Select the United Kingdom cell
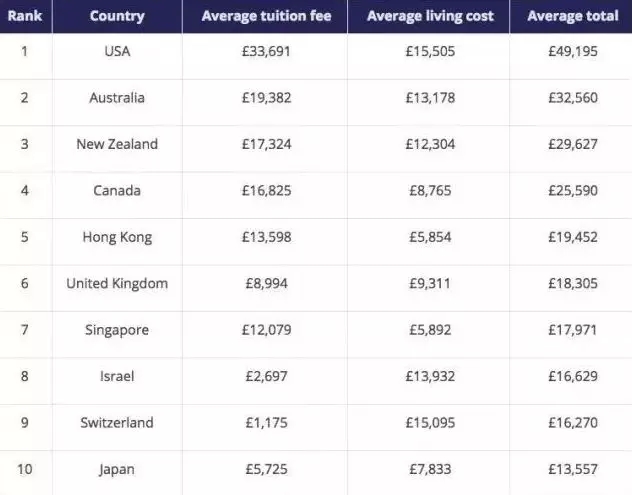The height and width of the screenshot is (495, 632). click(117, 283)
